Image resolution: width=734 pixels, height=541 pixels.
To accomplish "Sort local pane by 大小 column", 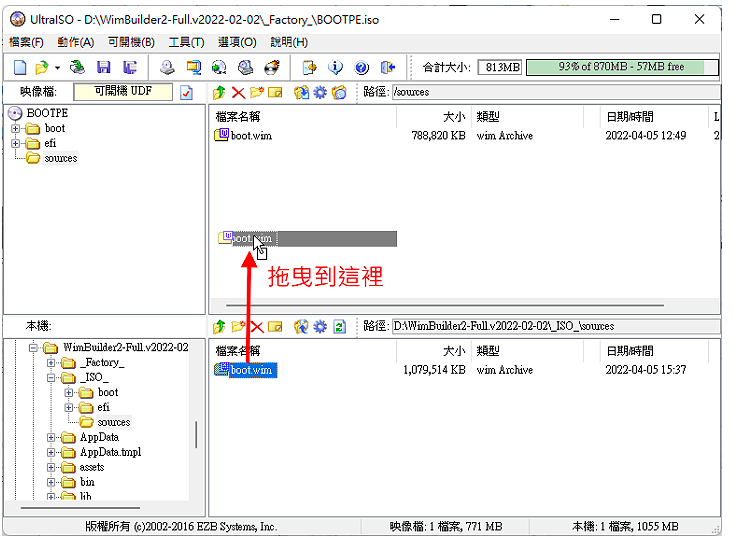I will [433, 351].
